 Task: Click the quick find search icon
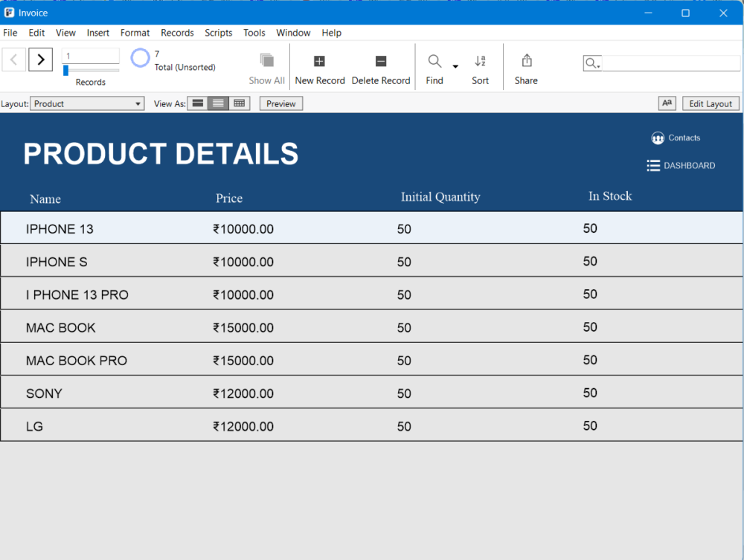(x=592, y=63)
